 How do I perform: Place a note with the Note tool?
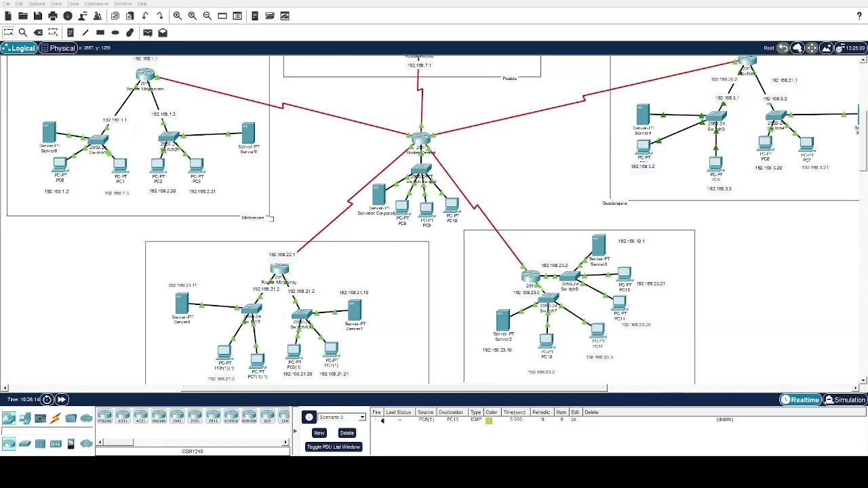[x=71, y=33]
